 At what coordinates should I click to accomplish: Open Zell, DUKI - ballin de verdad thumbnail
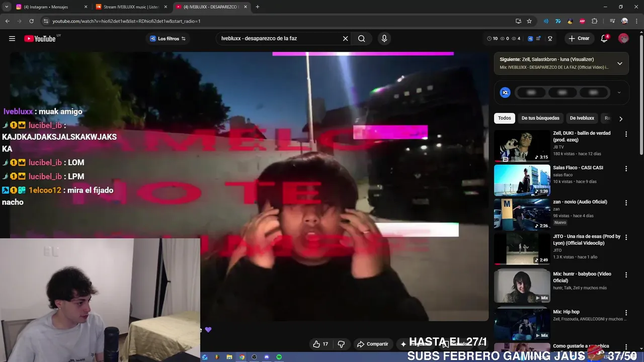522,146
